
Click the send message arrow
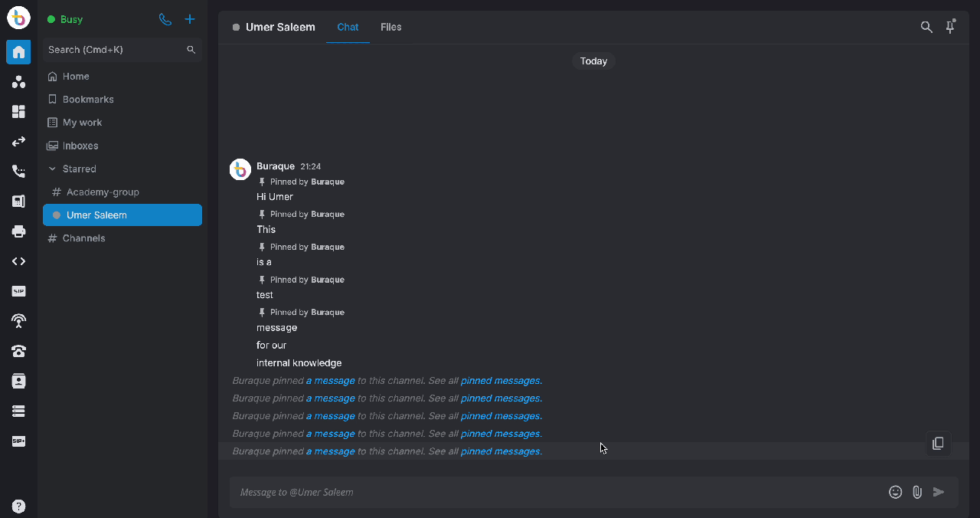coord(939,492)
